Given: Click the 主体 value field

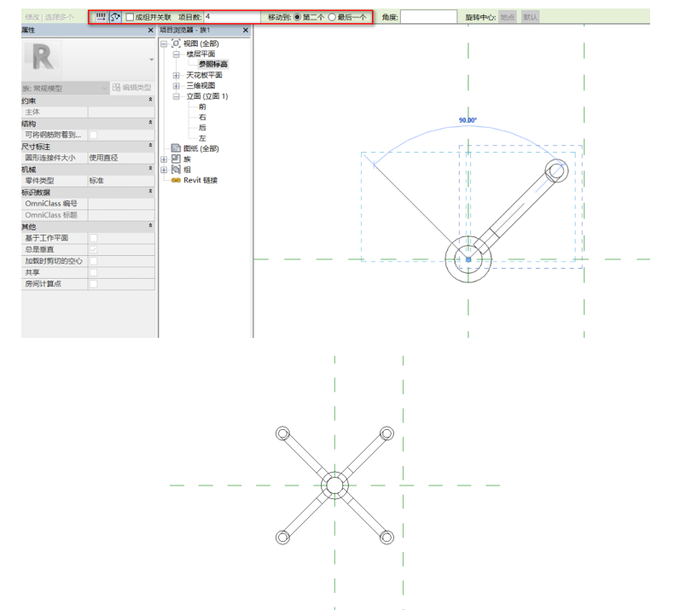Looking at the screenshot, I should pos(121,112).
